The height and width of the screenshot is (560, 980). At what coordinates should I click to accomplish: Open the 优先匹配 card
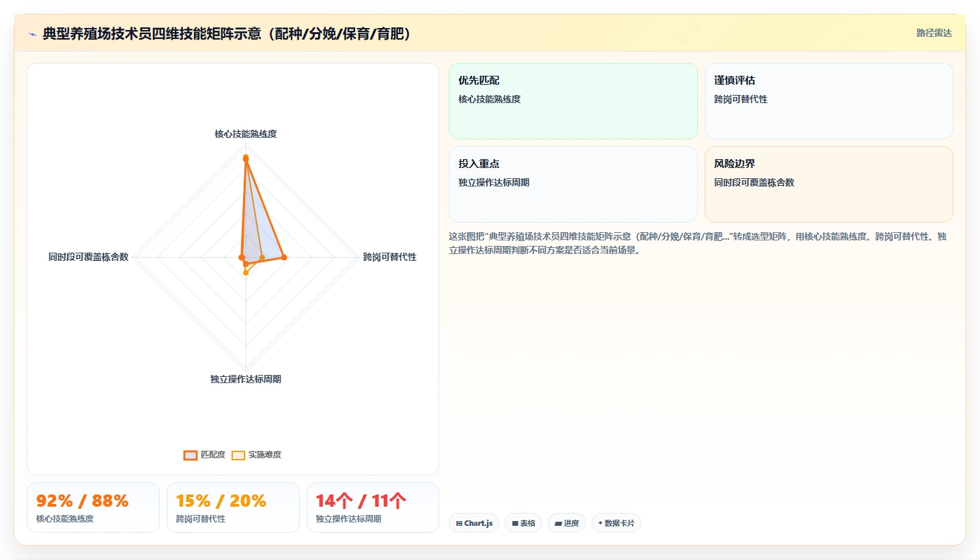pos(573,101)
